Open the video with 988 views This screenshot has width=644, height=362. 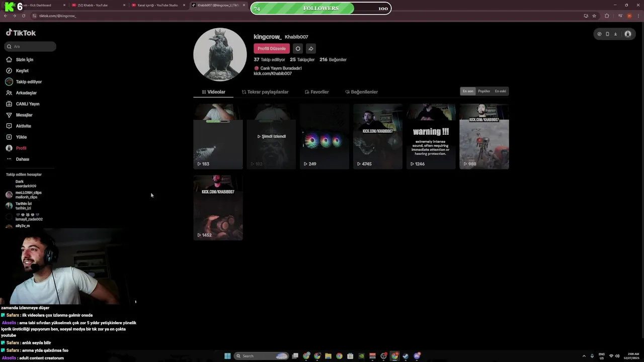tap(485, 136)
